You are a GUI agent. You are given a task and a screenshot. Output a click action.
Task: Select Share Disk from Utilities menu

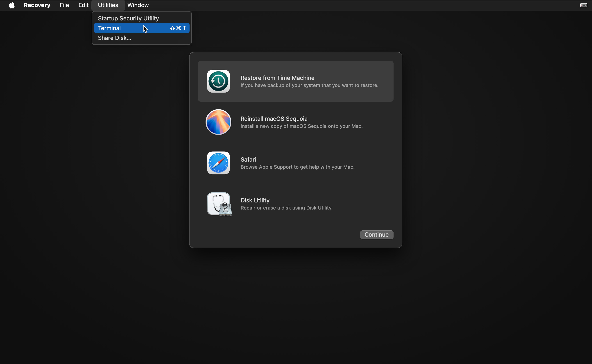(114, 38)
